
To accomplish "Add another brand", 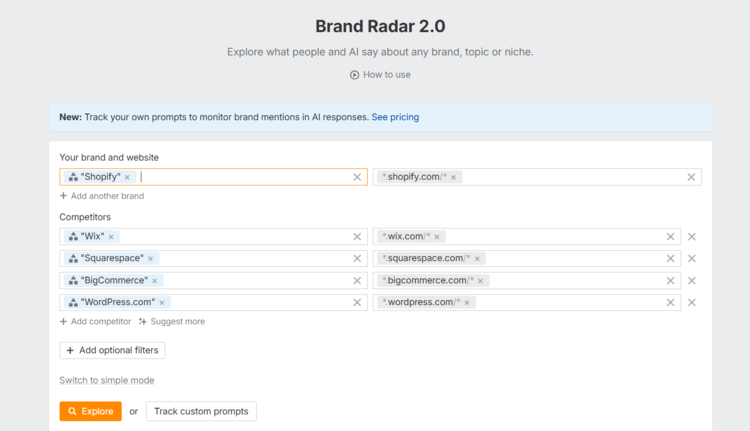I will [102, 196].
